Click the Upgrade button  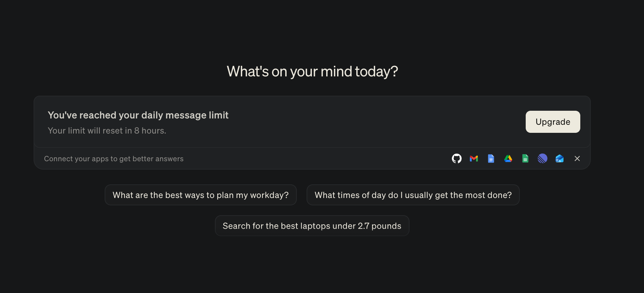[x=553, y=122]
